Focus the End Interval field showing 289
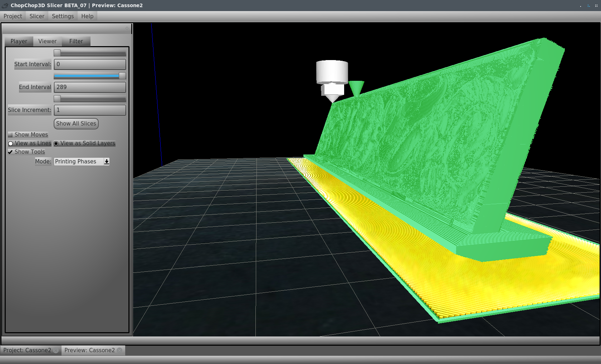Viewport: 601px width, 364px height. [90, 87]
